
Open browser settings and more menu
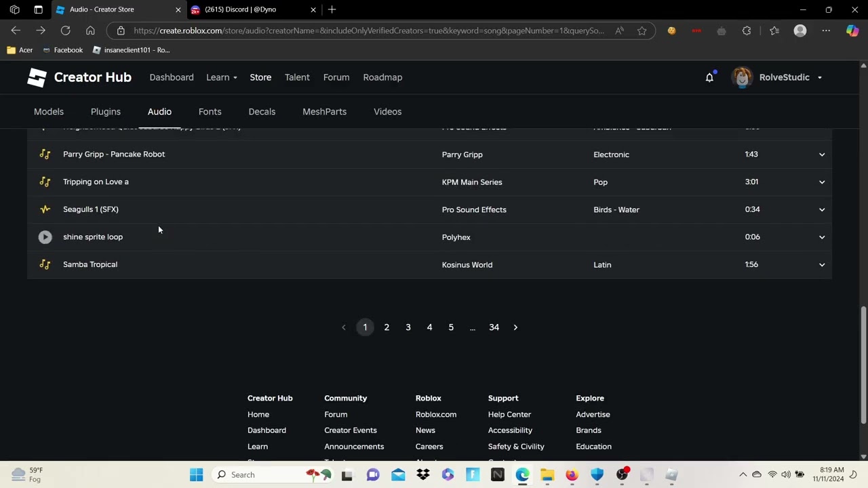coord(826,30)
